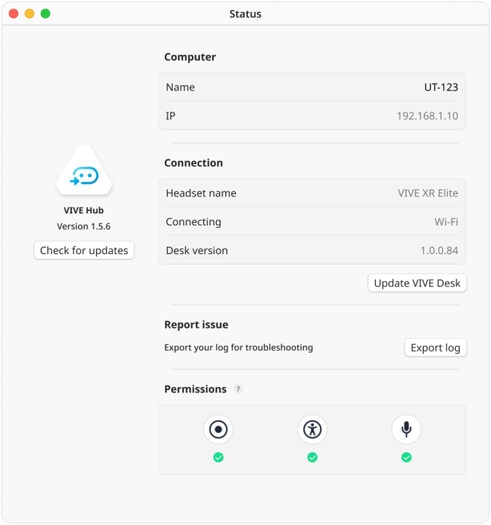Viewport: 491px width, 525px height.
Task: Click the Headset name row label
Action: point(201,193)
